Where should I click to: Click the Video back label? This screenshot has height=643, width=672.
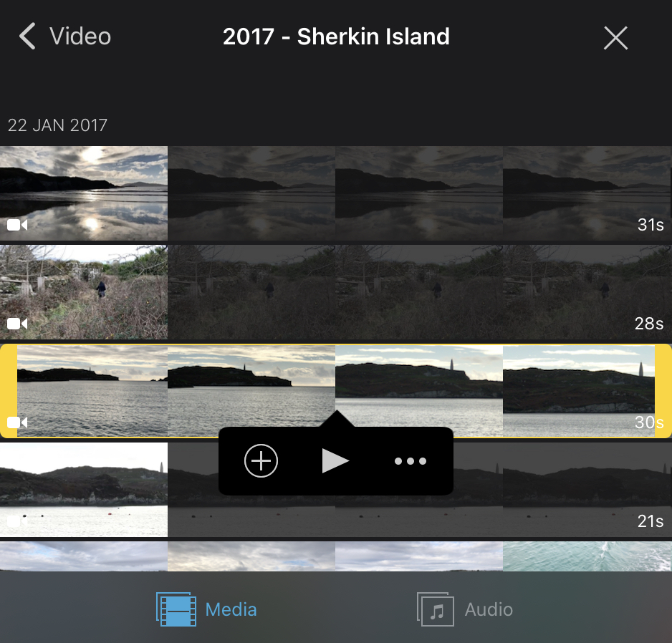(80, 36)
